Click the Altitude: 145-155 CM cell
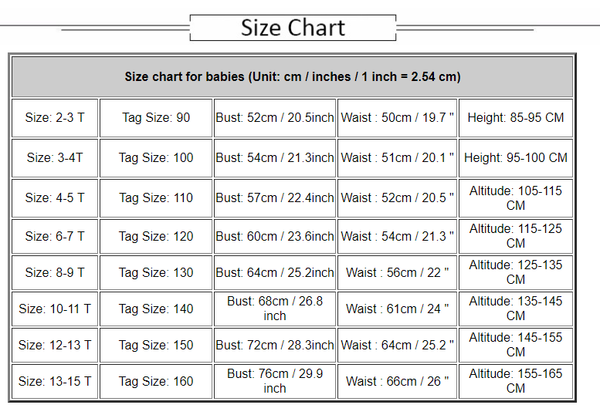The height and width of the screenshot is (415, 600). [x=515, y=345]
